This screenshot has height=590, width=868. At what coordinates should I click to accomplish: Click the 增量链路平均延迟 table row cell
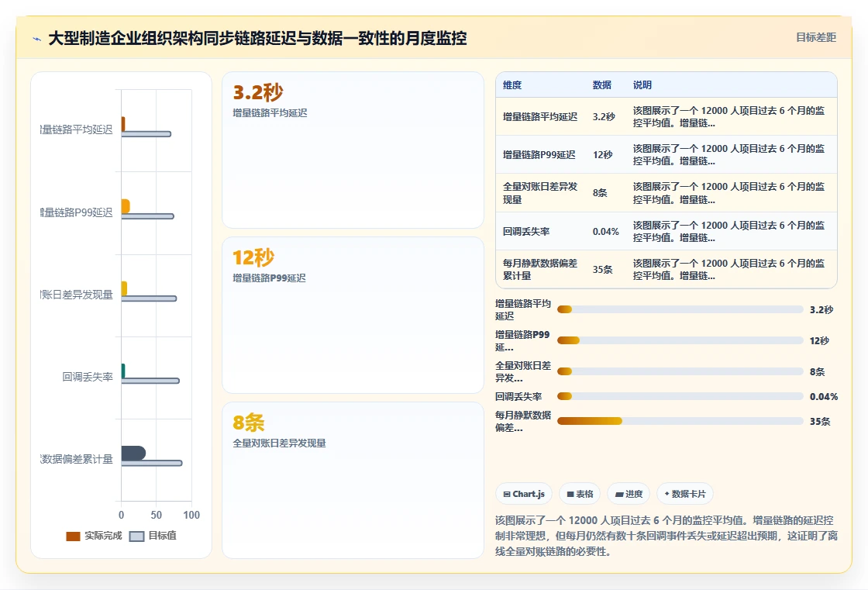tap(540, 117)
